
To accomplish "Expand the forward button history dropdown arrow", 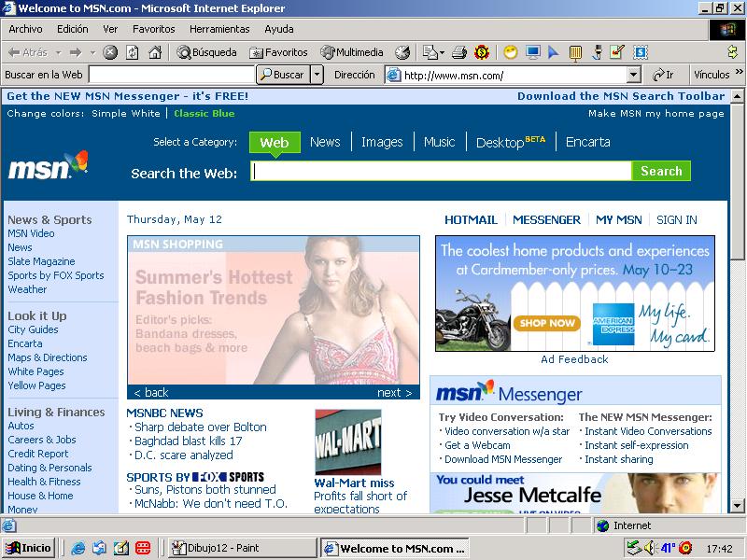I will [92, 52].
